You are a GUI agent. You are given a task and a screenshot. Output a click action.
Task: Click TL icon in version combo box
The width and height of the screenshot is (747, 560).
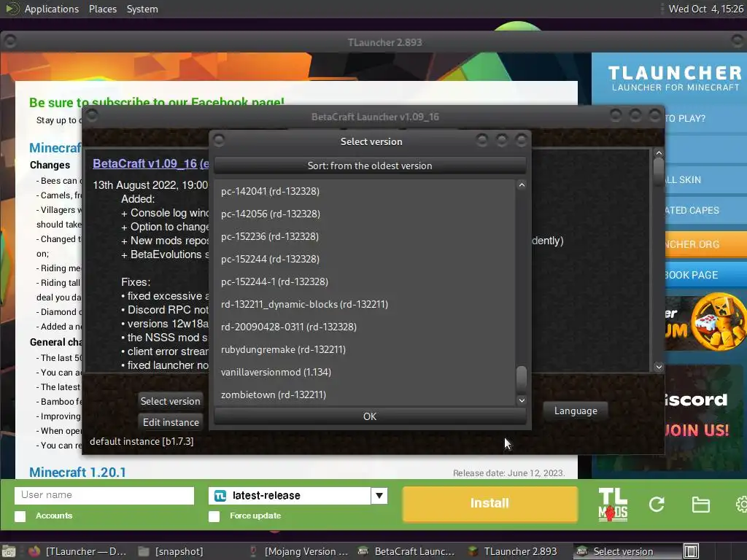220,496
